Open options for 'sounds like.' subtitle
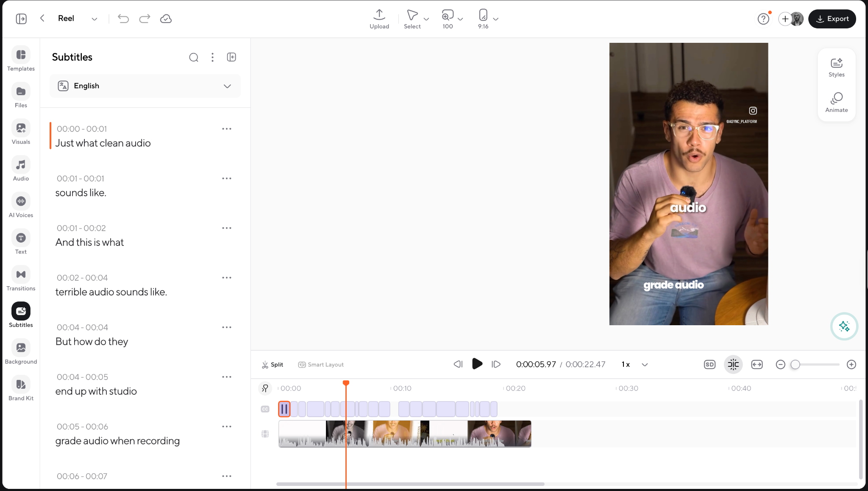Viewport: 868px width, 491px height. 227,179
